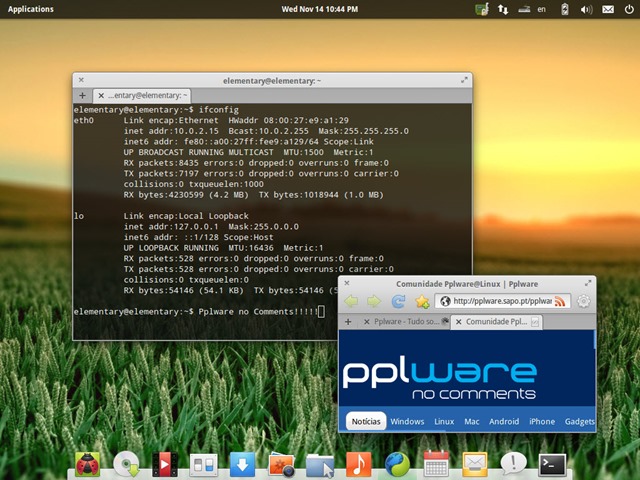Close the terminal tab entary@elementary
Image resolution: width=640 pixels, height=480 pixels.
click(101, 96)
